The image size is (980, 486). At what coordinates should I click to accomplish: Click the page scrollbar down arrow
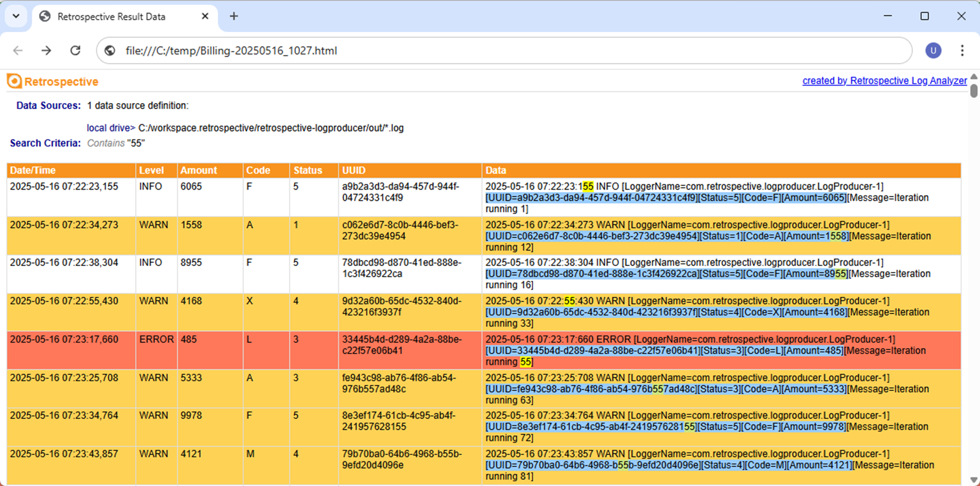point(974,481)
